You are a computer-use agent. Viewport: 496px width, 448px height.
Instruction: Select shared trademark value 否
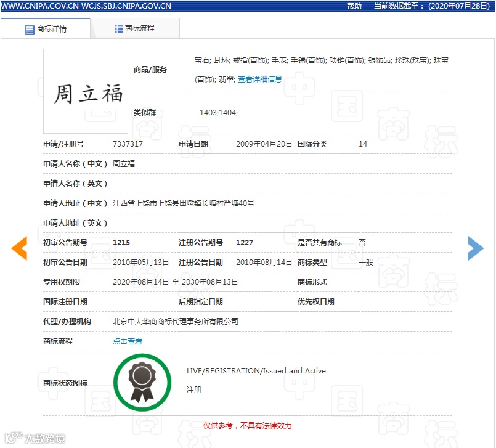pyautogui.click(x=362, y=243)
